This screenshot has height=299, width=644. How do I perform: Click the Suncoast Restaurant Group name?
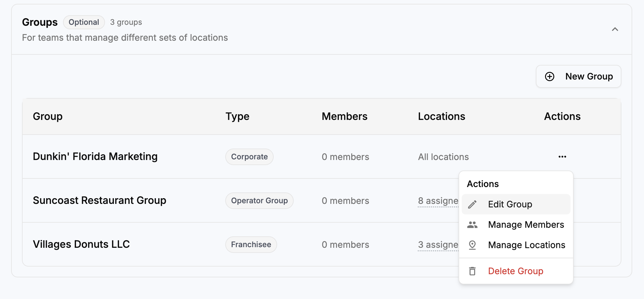(x=100, y=200)
